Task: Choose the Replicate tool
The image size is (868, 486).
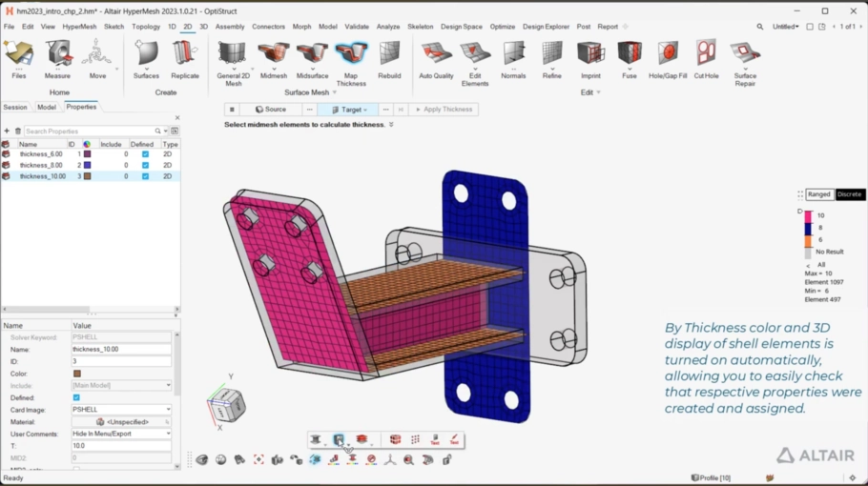Action: point(185,60)
